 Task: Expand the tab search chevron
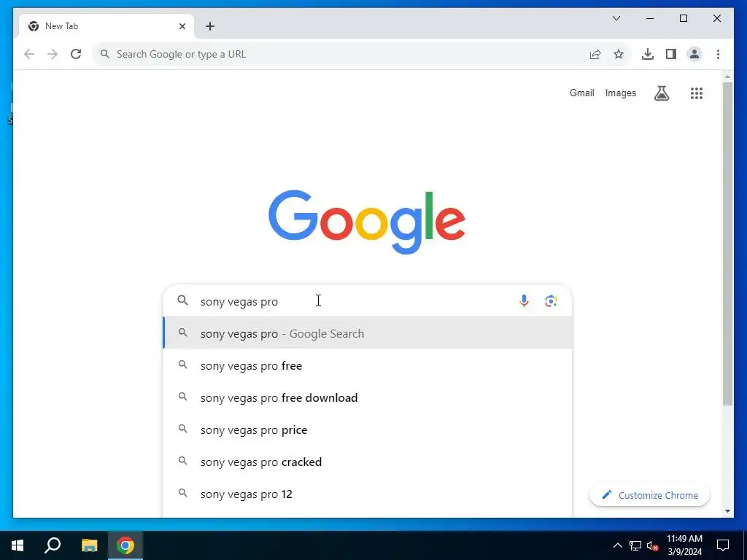(x=616, y=18)
